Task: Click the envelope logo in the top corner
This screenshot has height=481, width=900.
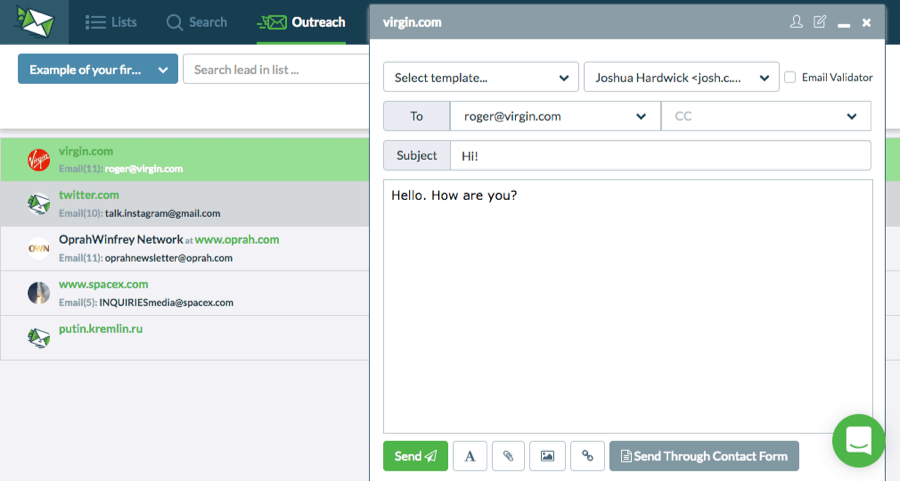Action: coord(34,22)
